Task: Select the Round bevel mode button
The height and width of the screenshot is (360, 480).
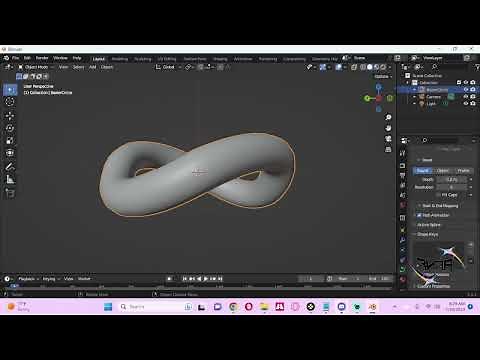Action: (422, 171)
